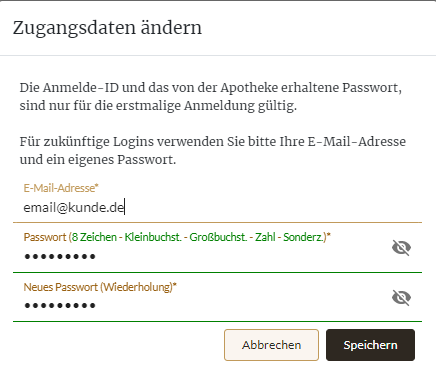The width and height of the screenshot is (436, 381).
Task: Click the 'Zahl' requirement hint
Action: tap(265, 237)
